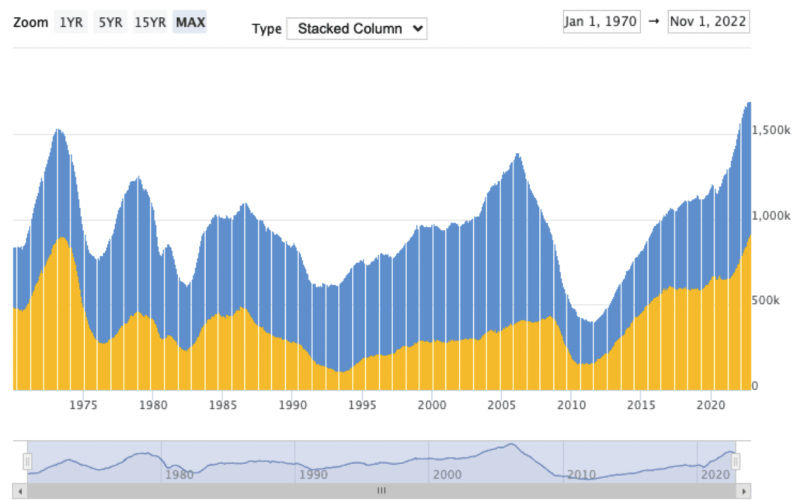Click the left navigator range handle
This screenshot has width=800, height=500.
(x=28, y=461)
